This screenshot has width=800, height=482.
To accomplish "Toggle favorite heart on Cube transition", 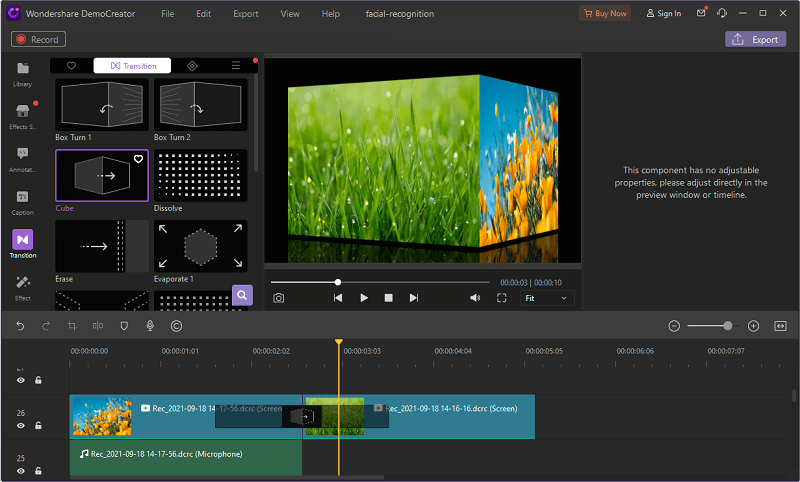I will 138,159.
